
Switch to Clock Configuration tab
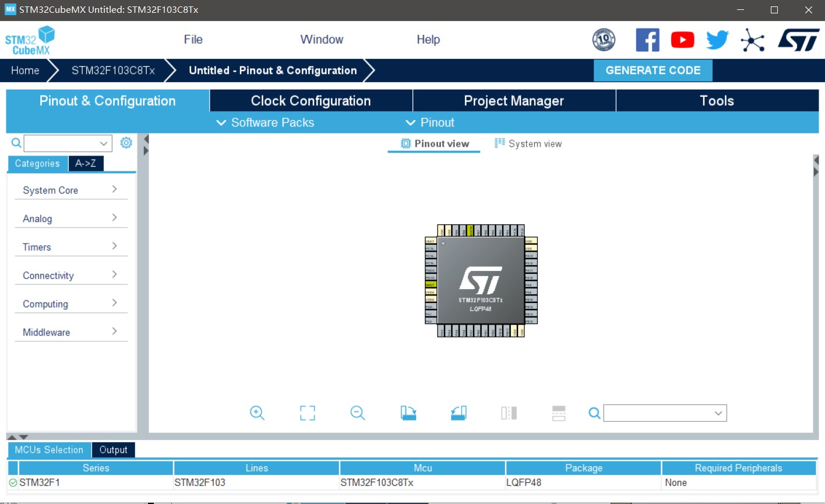tap(311, 101)
